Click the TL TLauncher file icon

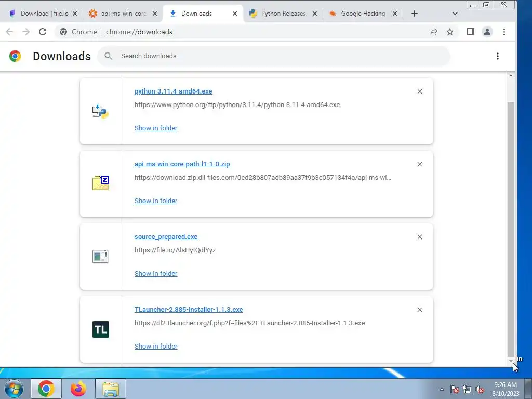101,329
